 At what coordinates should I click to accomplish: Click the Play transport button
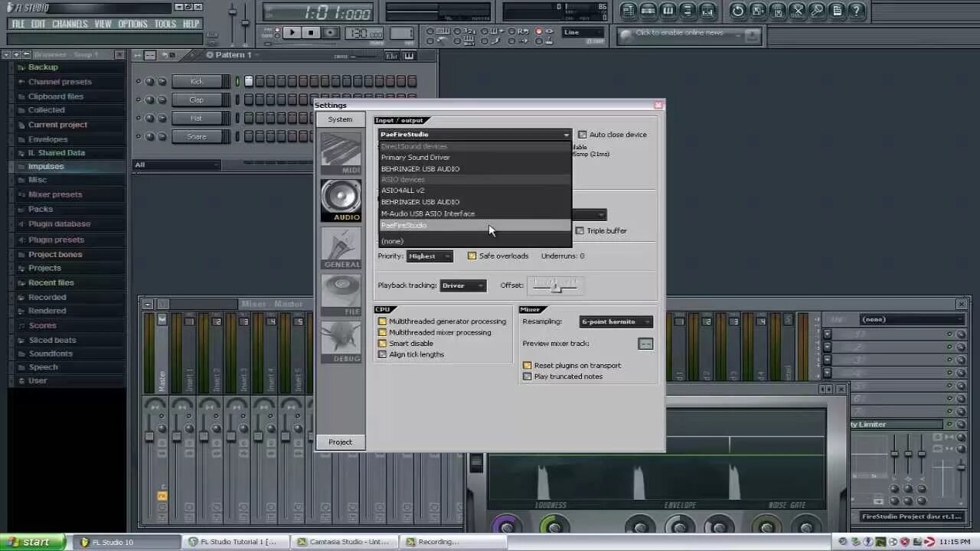click(292, 33)
